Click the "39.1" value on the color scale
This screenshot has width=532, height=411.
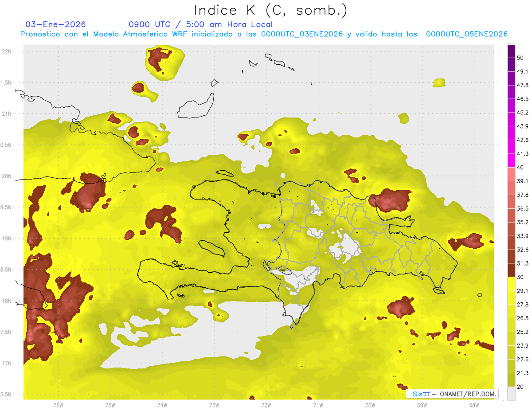[x=522, y=181]
